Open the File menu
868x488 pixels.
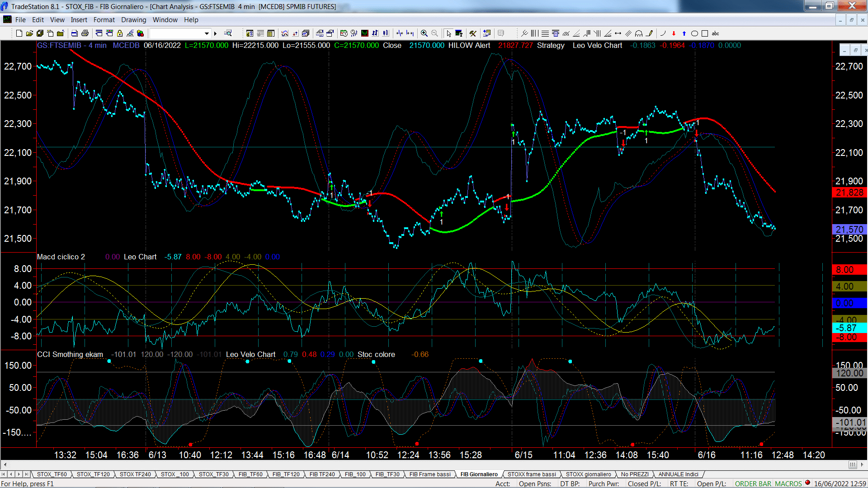coord(20,20)
